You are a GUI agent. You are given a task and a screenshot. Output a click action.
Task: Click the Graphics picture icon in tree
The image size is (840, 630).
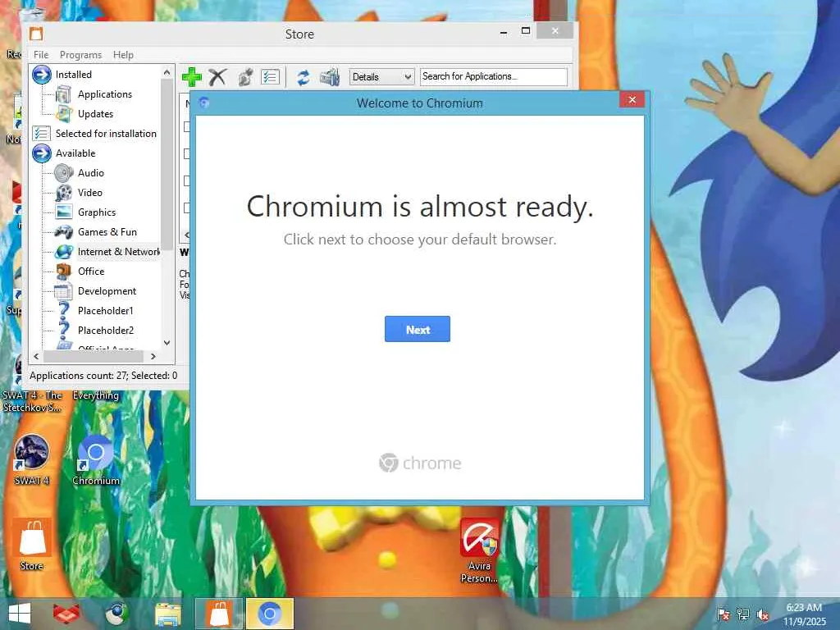click(x=64, y=212)
